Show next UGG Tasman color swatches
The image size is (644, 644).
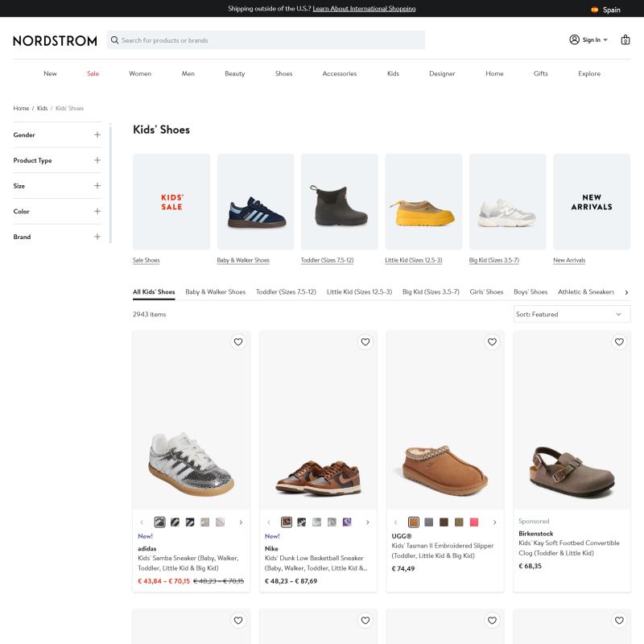494,522
